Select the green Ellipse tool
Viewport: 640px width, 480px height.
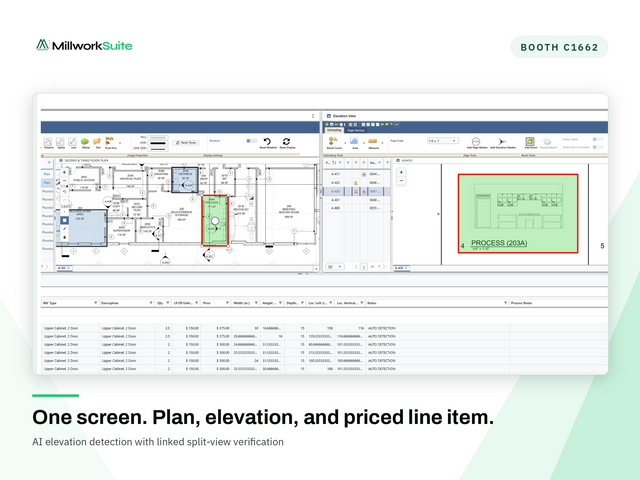[85, 142]
